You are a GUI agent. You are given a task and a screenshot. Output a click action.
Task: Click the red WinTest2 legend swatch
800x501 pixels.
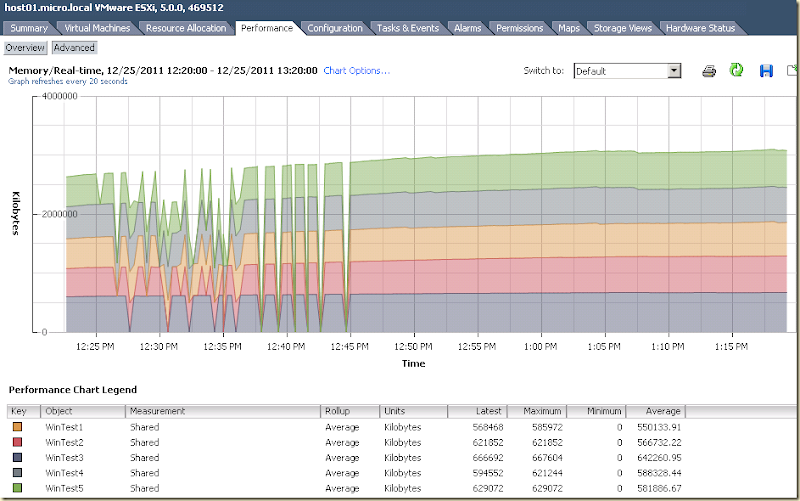17,442
